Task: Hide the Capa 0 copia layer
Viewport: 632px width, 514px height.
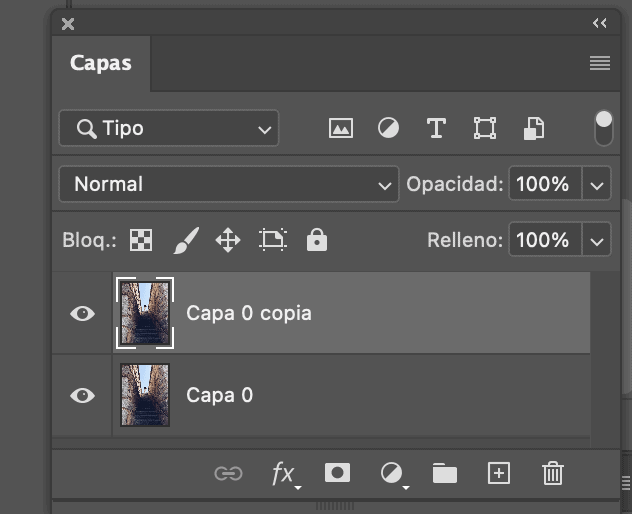Action: tap(83, 313)
